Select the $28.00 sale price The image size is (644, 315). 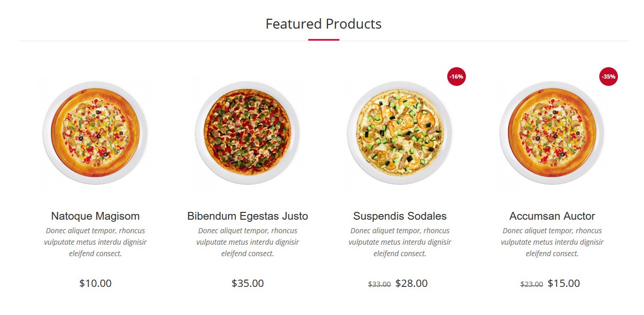click(x=411, y=283)
